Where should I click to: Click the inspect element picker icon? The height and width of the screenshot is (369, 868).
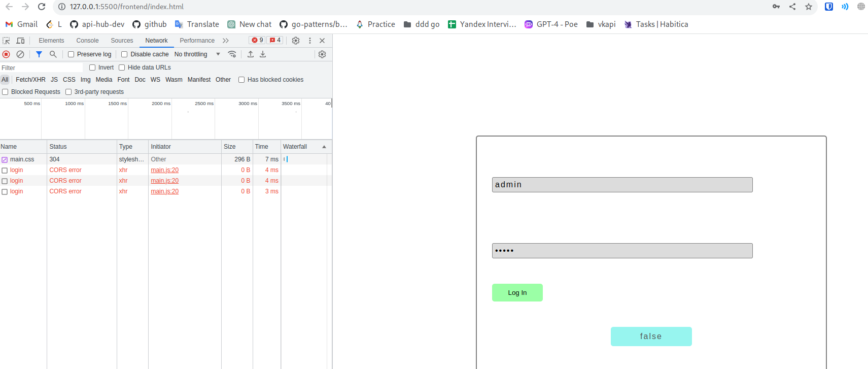(x=6, y=41)
